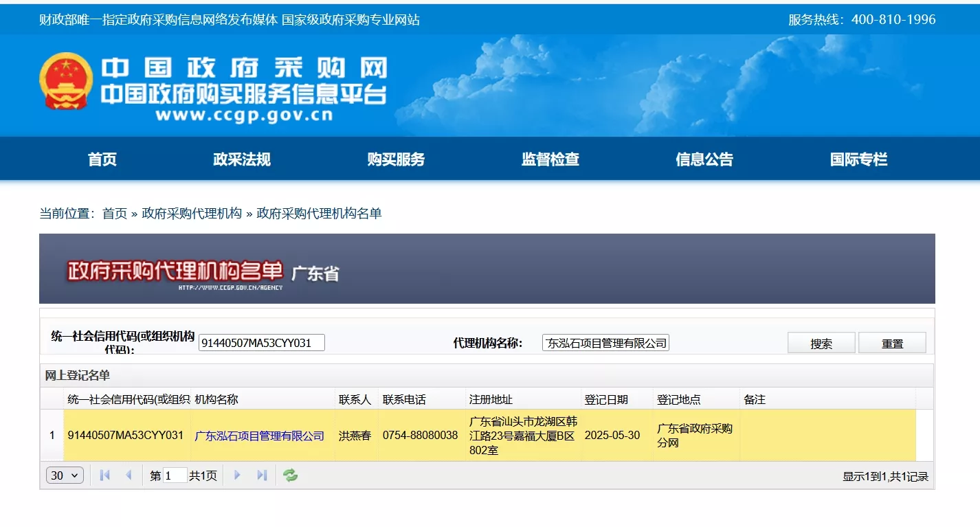
Task: Click column header 登记日期
Action: (x=616, y=399)
